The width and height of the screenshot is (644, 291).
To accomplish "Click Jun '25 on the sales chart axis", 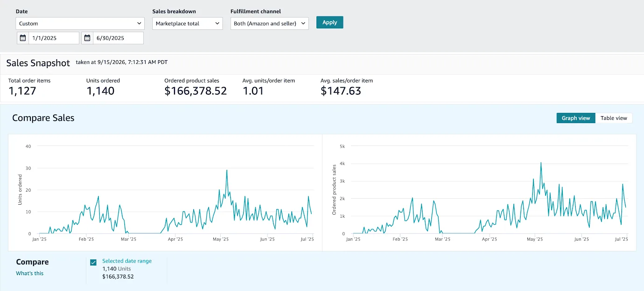I will click(x=581, y=239).
